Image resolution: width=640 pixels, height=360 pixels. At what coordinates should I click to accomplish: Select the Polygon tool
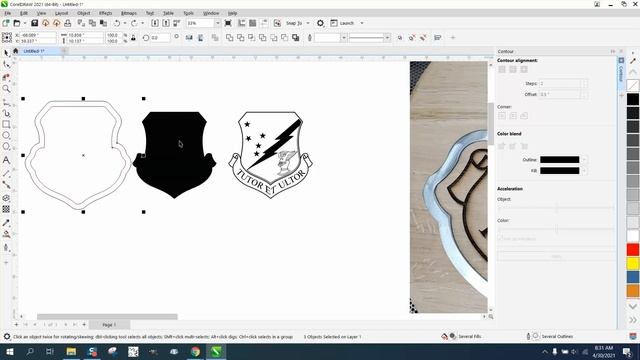point(6,147)
